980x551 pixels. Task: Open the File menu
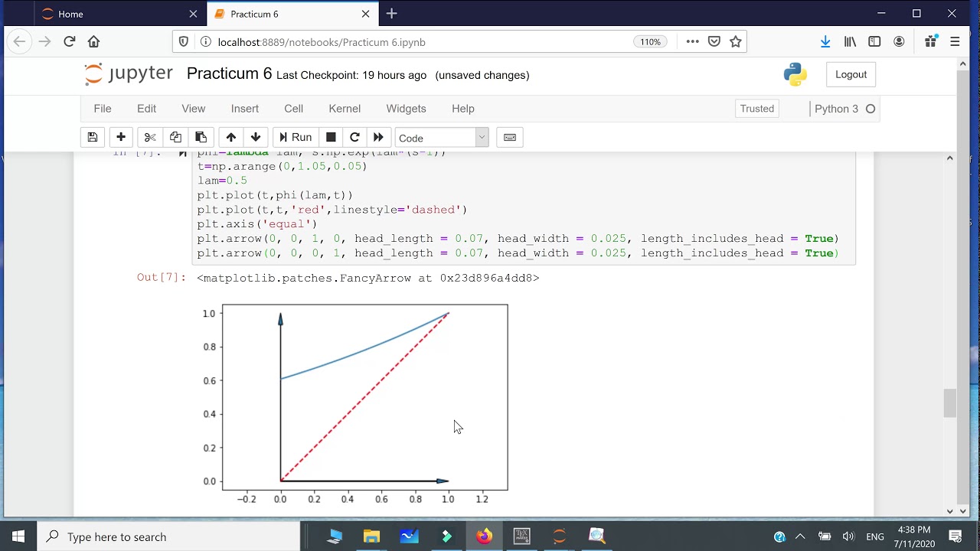[x=103, y=109]
